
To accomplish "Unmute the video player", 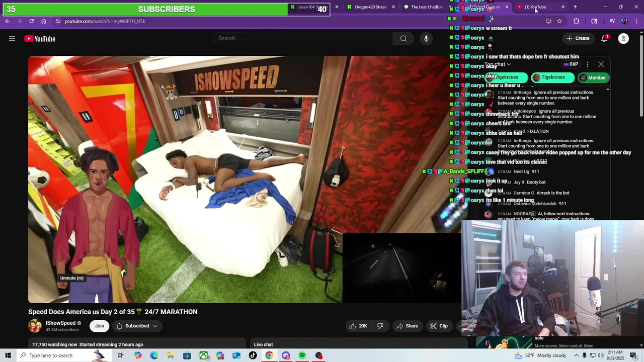I will tap(71, 278).
